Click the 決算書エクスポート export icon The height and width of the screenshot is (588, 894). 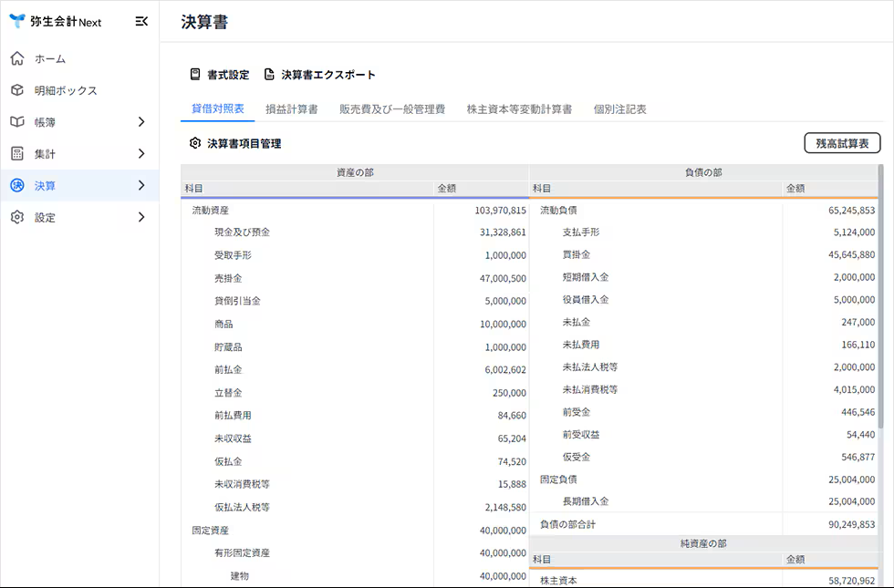click(267, 76)
